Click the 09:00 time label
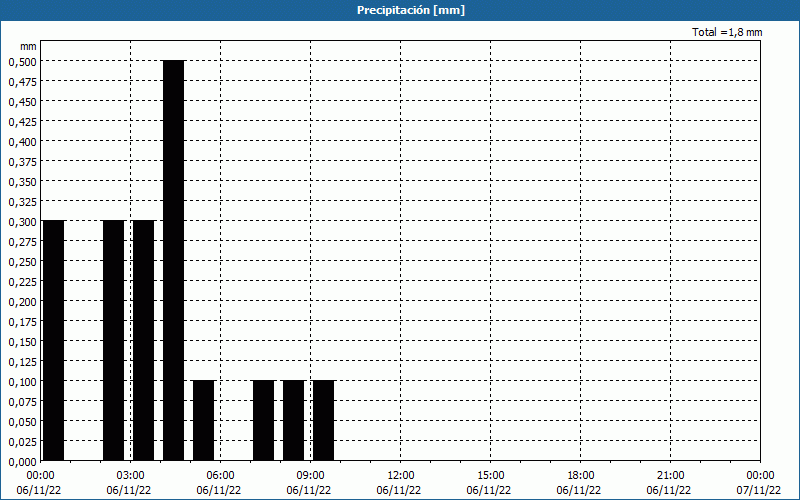This screenshot has width=800, height=500. coord(311,476)
